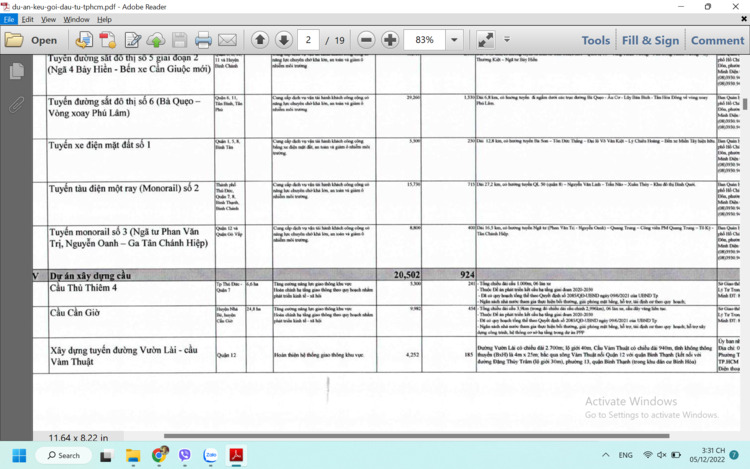Click the Task View icon in taskbar

point(106,456)
